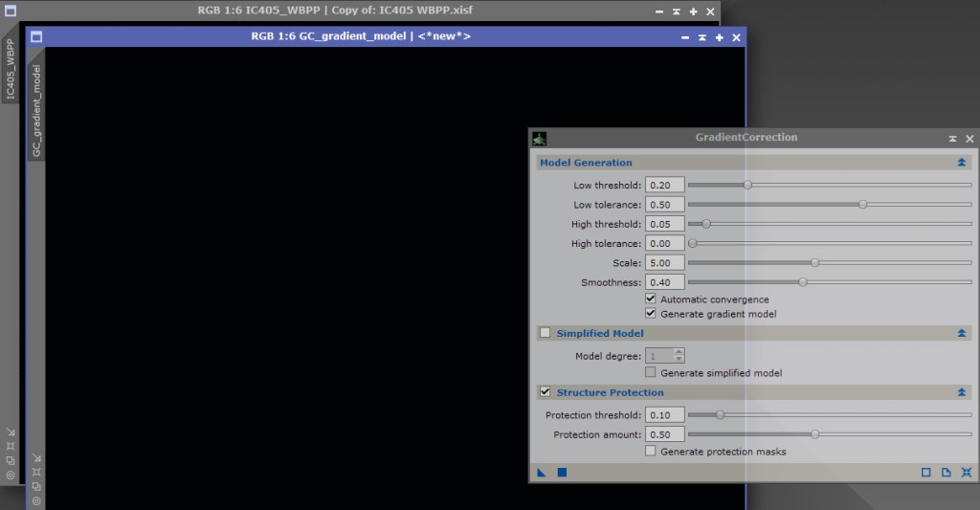Image resolution: width=980 pixels, height=510 pixels.
Task: Open the process documentation icon
Action: [946, 473]
